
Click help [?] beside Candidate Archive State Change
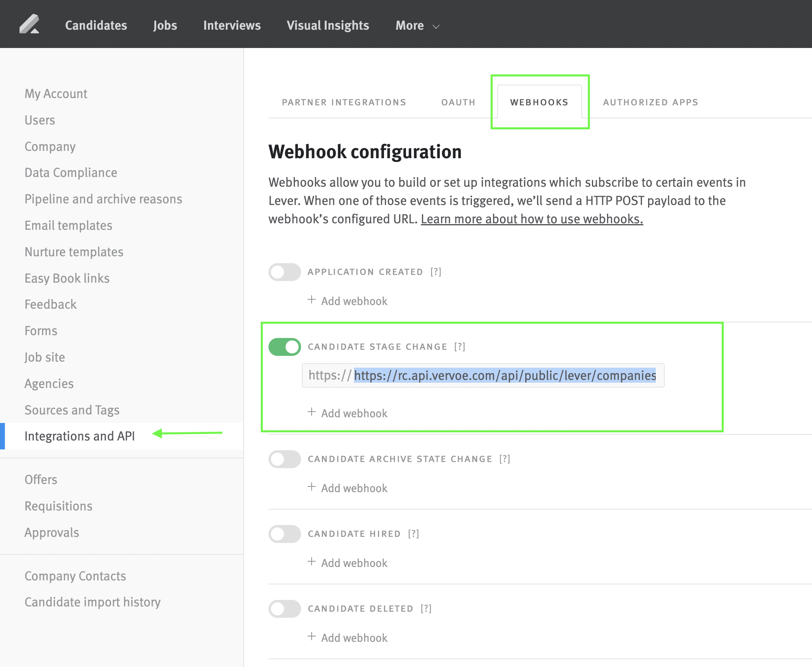point(505,459)
